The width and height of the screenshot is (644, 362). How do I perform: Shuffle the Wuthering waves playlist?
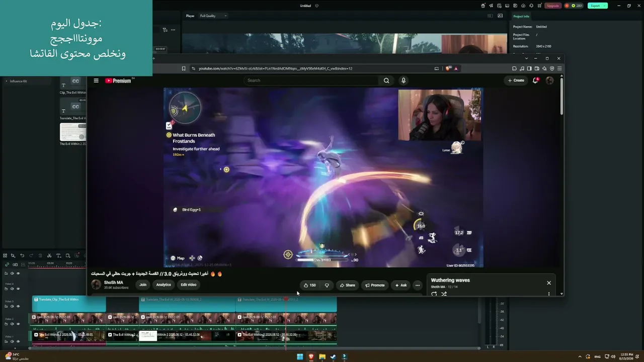(x=444, y=294)
